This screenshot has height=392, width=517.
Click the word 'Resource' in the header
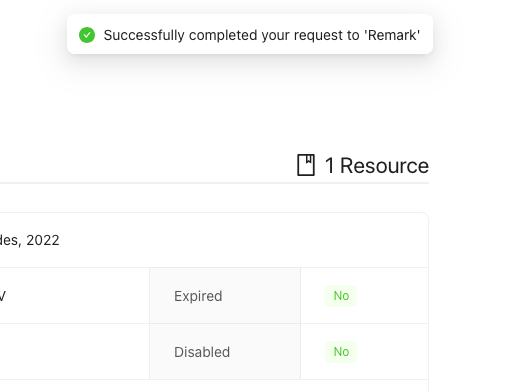384,165
